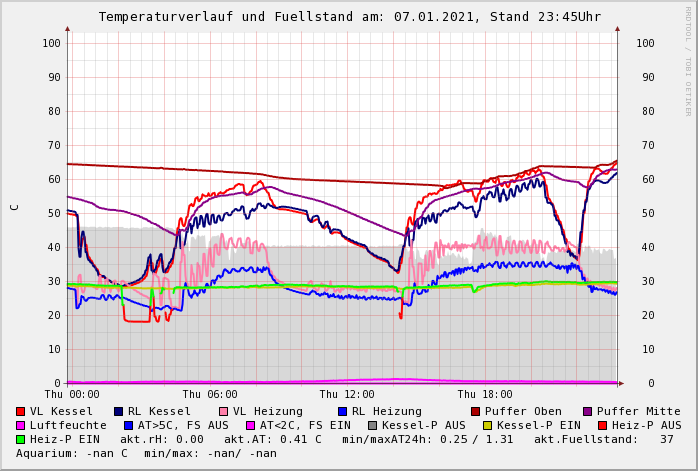Click the Temperaturverlauf und Fuellstand chart title
The height and width of the screenshot is (471, 698).
349,17
